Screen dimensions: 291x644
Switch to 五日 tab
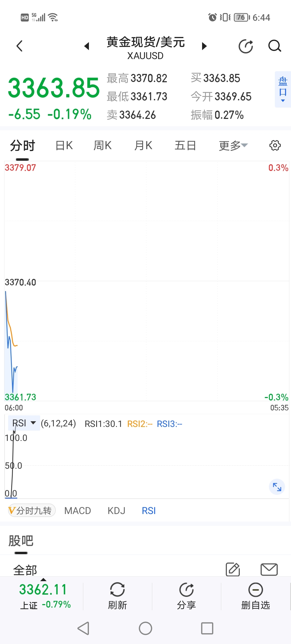click(185, 146)
